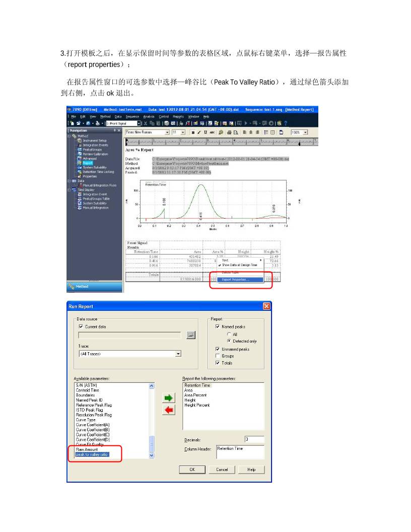Open the 100% zoom dropdown
Screen dimensions: 411x532
pyautogui.click(x=305, y=132)
